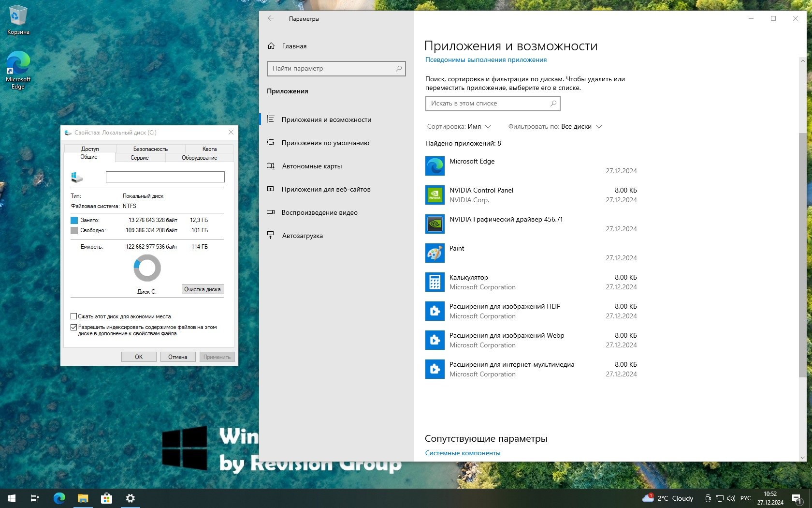This screenshot has height=508, width=812.
Task: Select 'Автозагрузка' in the Settings sidebar
Action: pyautogui.click(x=302, y=236)
